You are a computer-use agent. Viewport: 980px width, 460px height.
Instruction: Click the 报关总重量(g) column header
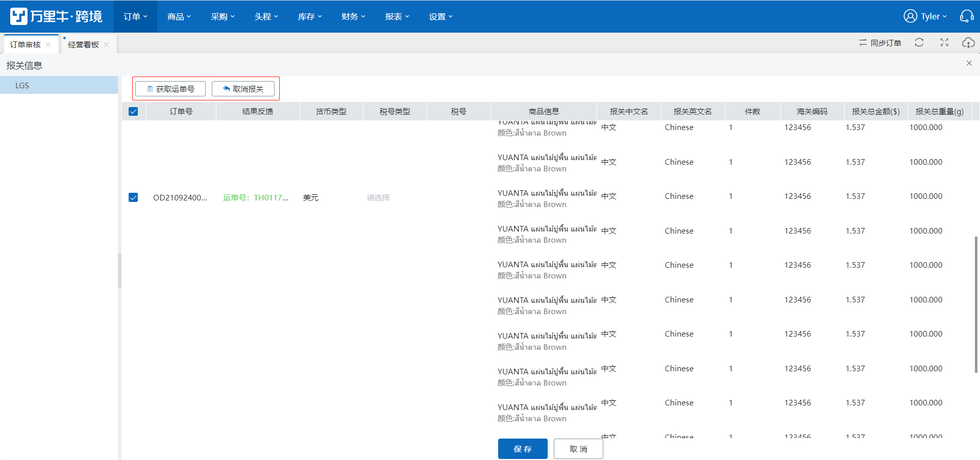pyautogui.click(x=940, y=111)
